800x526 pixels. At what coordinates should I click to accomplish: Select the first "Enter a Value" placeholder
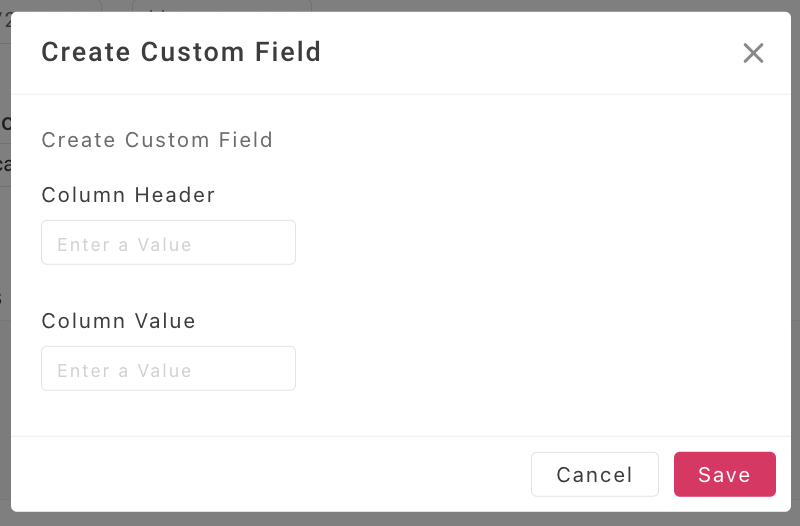(124, 244)
